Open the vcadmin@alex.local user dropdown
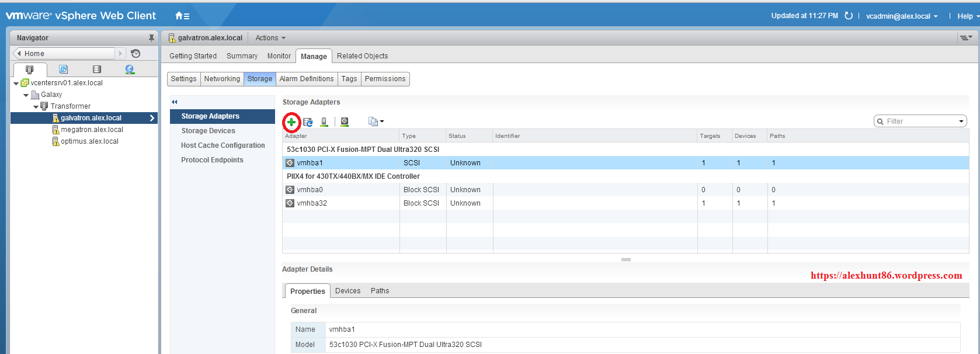Image resolution: width=980 pixels, height=354 pixels. (902, 16)
